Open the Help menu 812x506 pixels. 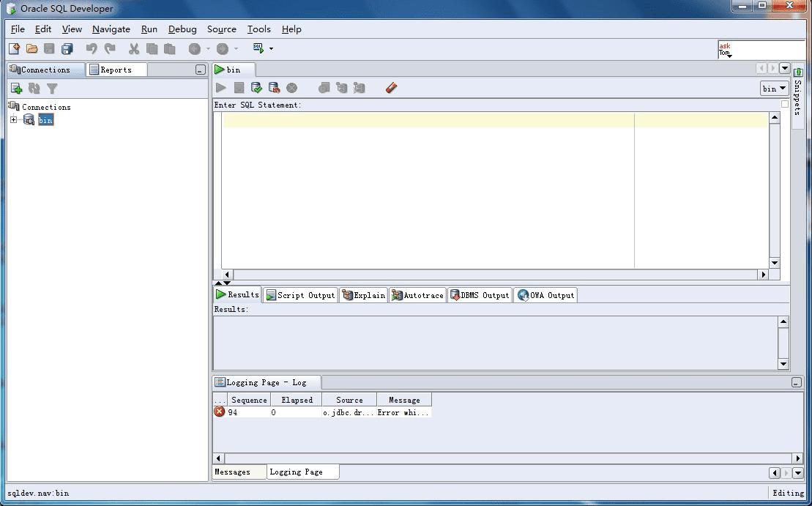[x=291, y=29]
